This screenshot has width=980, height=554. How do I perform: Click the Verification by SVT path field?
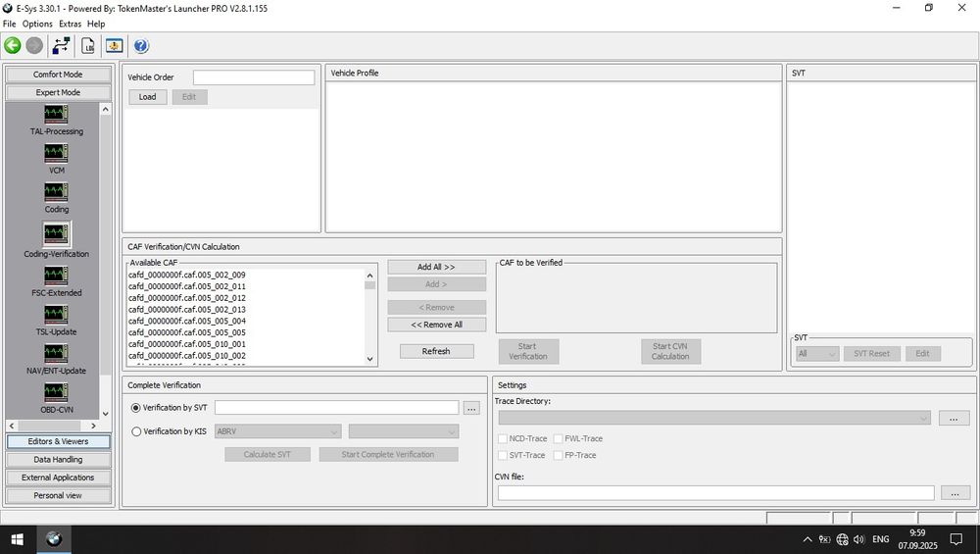337,408
